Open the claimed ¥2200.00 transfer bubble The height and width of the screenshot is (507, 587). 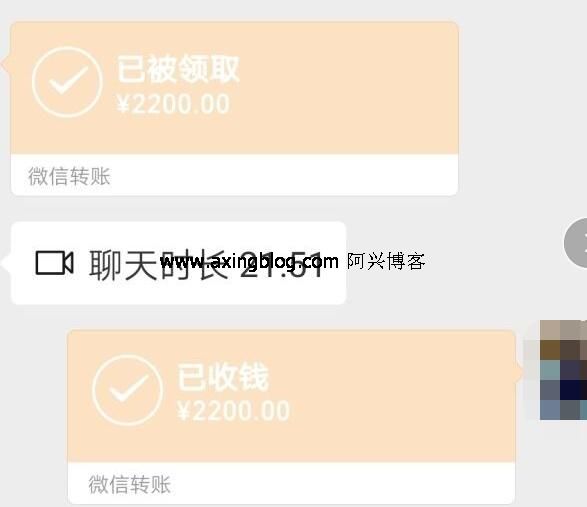click(235, 109)
